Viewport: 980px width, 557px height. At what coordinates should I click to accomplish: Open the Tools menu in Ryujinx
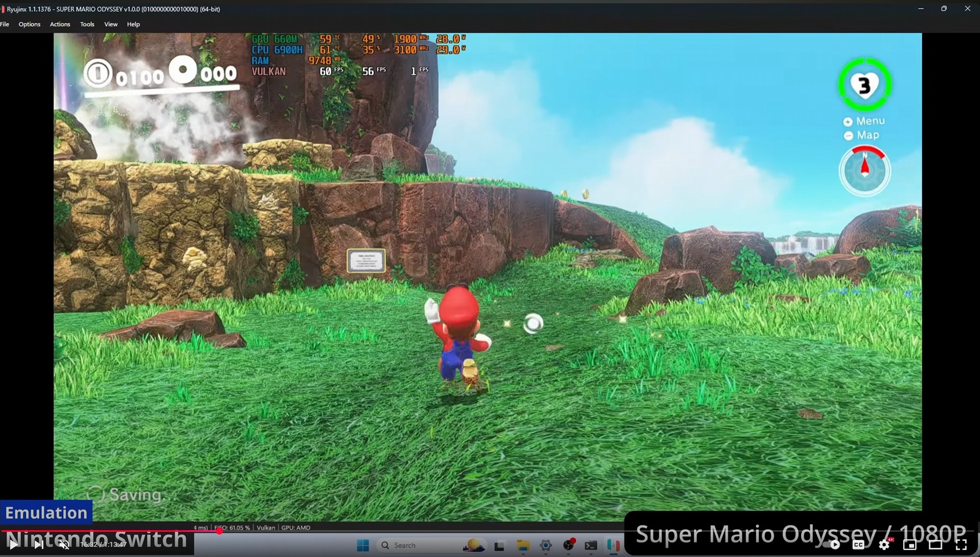click(x=87, y=24)
